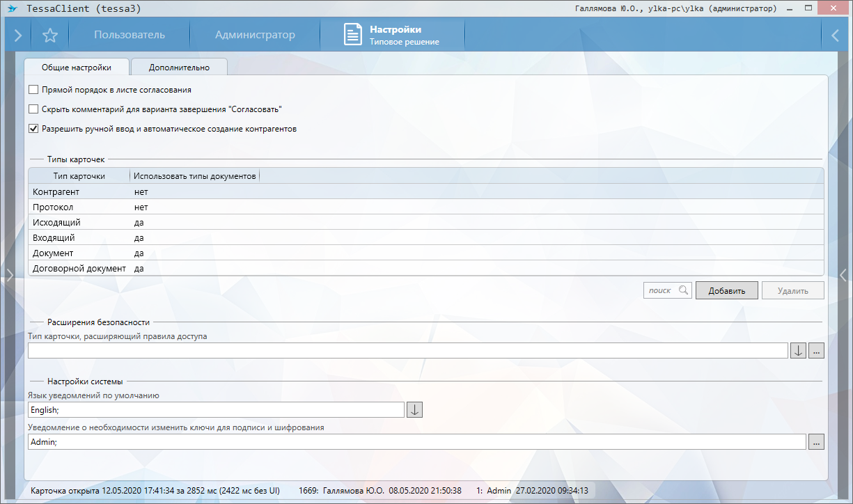Select the Договорной документ table row
The height and width of the screenshot is (504, 853).
(x=79, y=268)
